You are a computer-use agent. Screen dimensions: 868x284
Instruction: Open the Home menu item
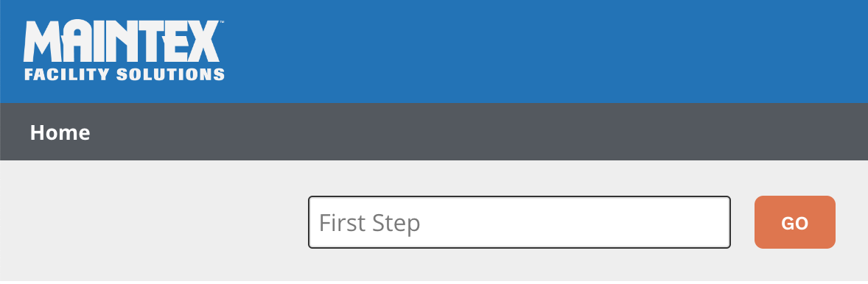[60, 132]
